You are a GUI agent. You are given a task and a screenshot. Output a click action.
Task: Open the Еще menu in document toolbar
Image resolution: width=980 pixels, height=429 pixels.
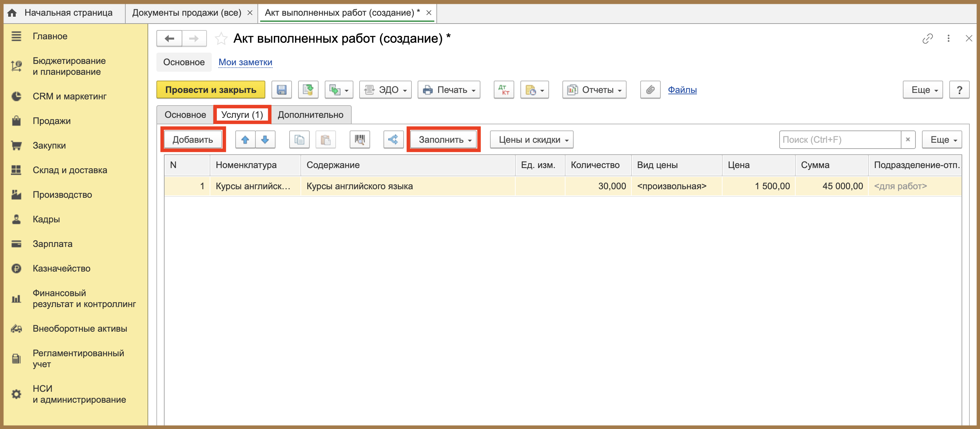923,90
